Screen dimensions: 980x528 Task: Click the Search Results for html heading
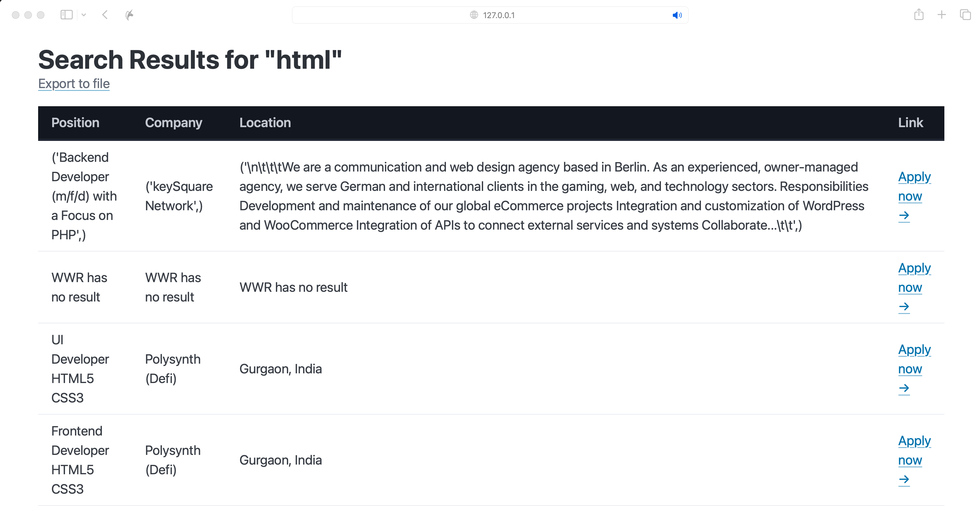190,60
